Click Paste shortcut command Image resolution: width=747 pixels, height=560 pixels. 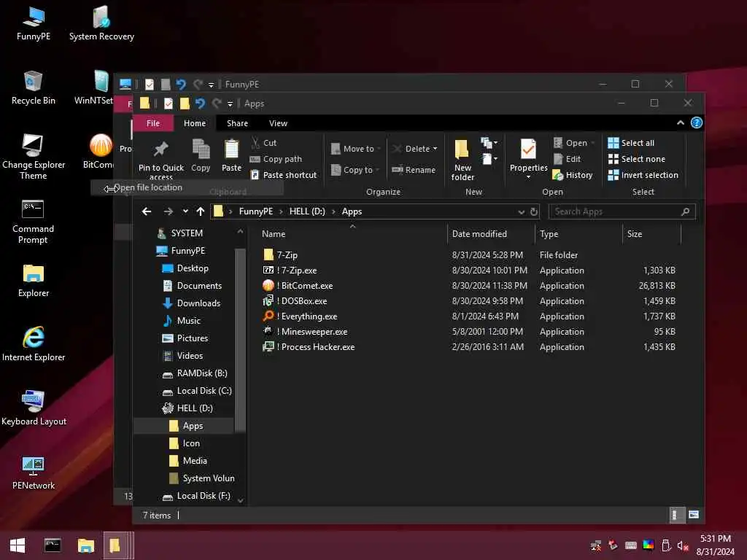coord(284,175)
